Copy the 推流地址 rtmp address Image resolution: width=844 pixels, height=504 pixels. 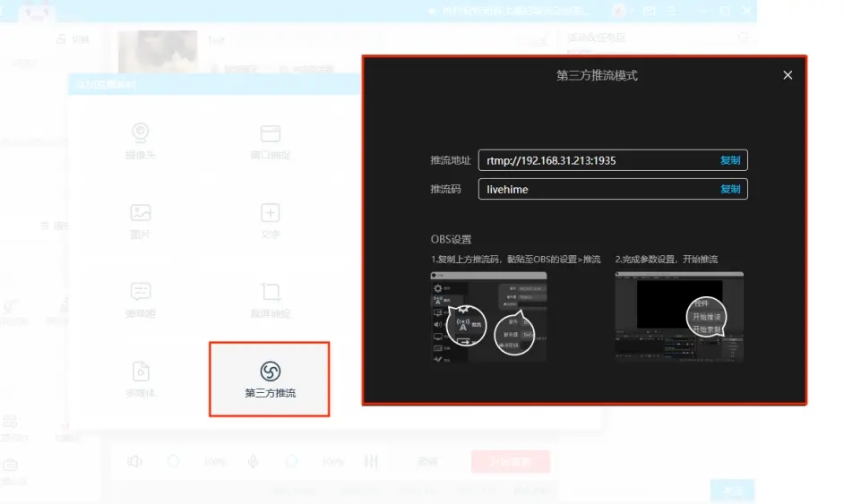[x=730, y=160]
